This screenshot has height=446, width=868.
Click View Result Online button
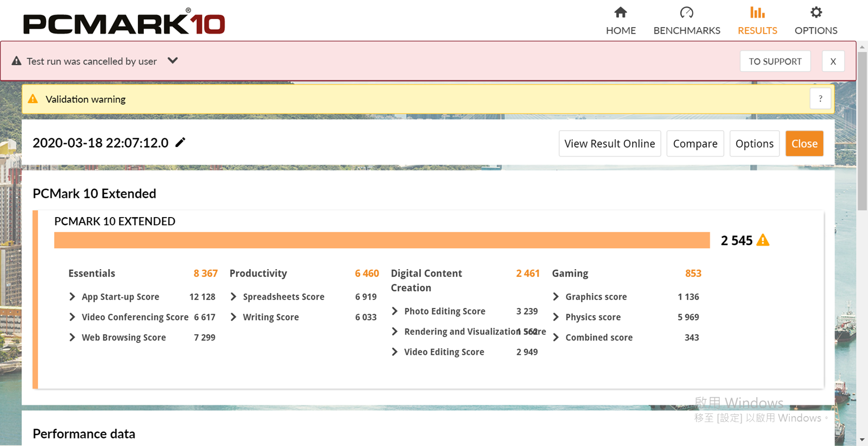coord(609,144)
